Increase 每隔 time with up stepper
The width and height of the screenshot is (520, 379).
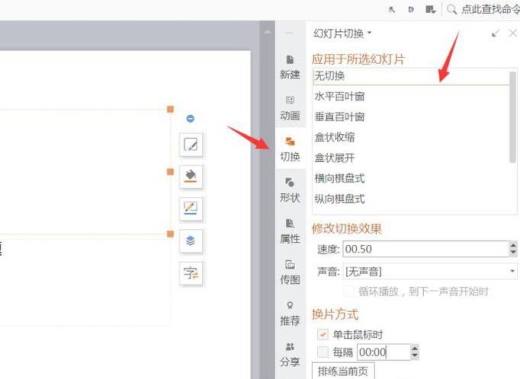(415, 348)
